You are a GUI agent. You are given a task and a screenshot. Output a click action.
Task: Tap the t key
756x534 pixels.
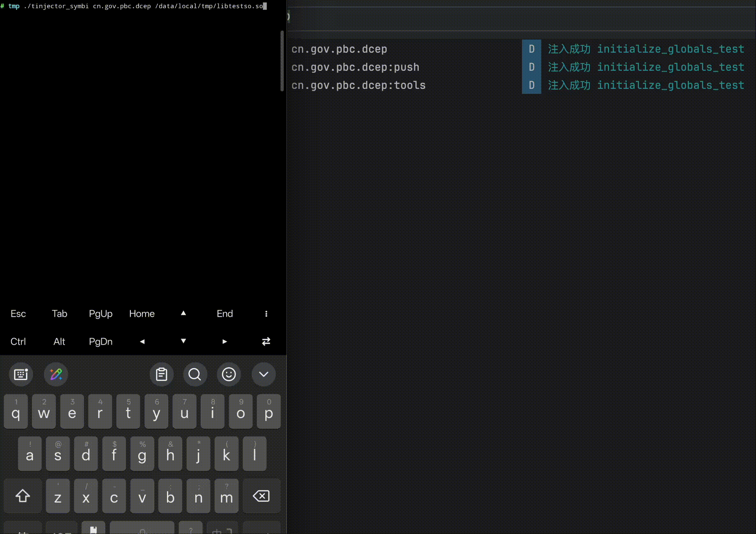(128, 411)
